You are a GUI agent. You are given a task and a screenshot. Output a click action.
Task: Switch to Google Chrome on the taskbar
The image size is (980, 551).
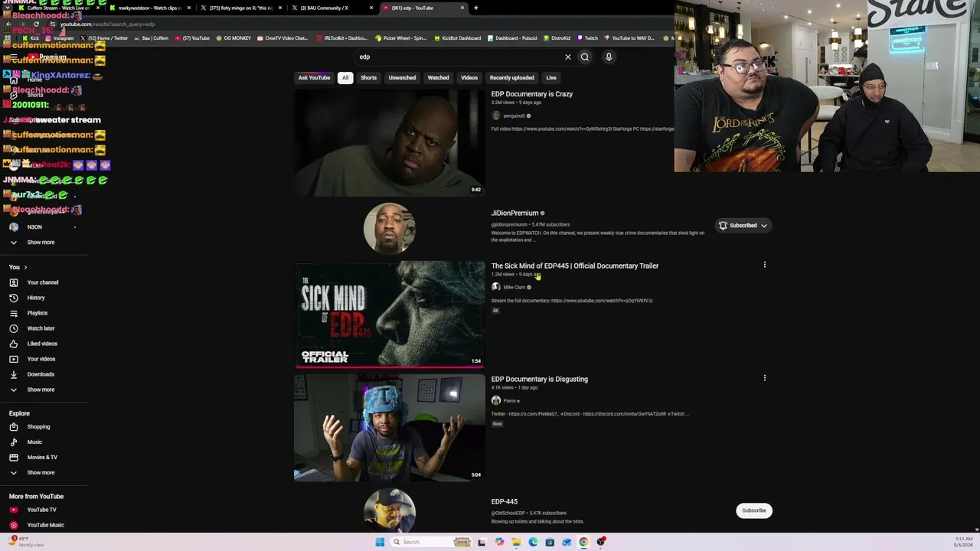coord(583,542)
